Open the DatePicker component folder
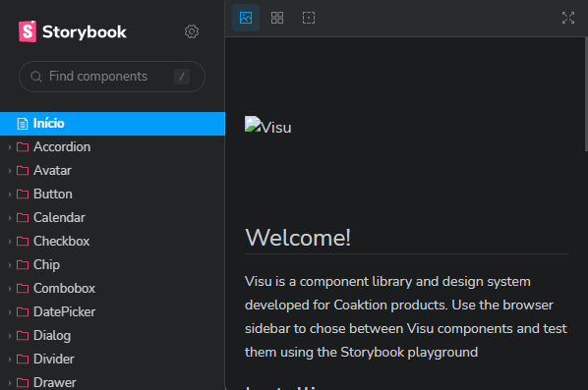Viewport: 588px width, 390px height. coord(112,312)
